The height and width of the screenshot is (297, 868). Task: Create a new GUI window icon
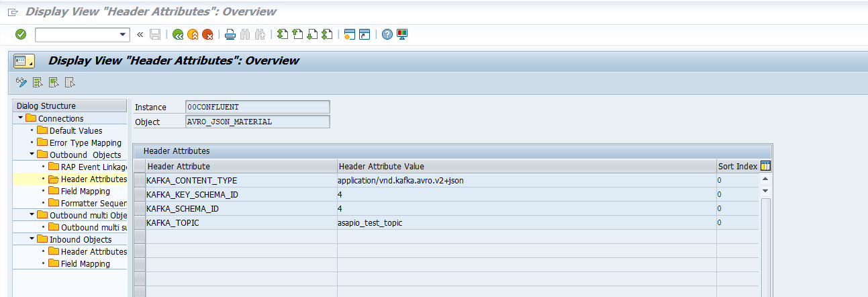[350, 34]
